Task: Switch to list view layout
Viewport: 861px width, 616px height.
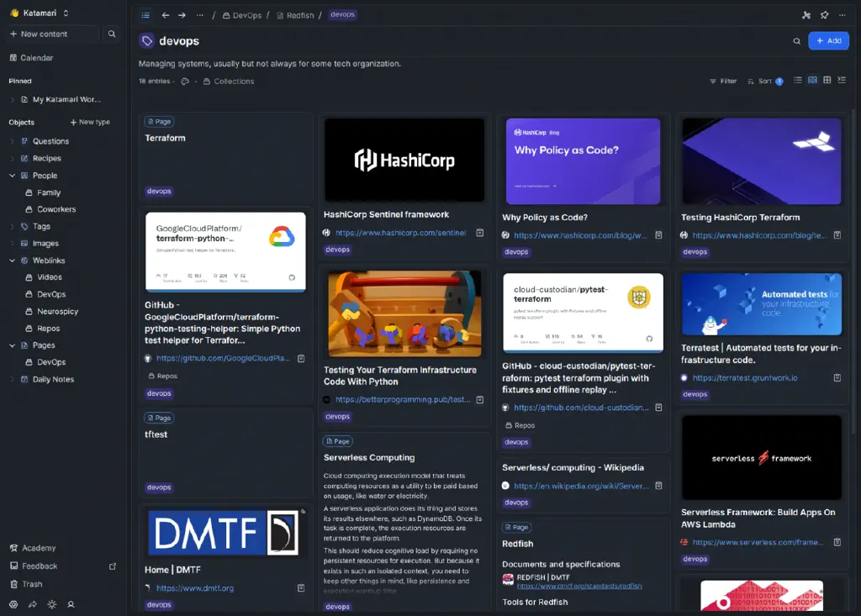Action: pyautogui.click(x=798, y=80)
